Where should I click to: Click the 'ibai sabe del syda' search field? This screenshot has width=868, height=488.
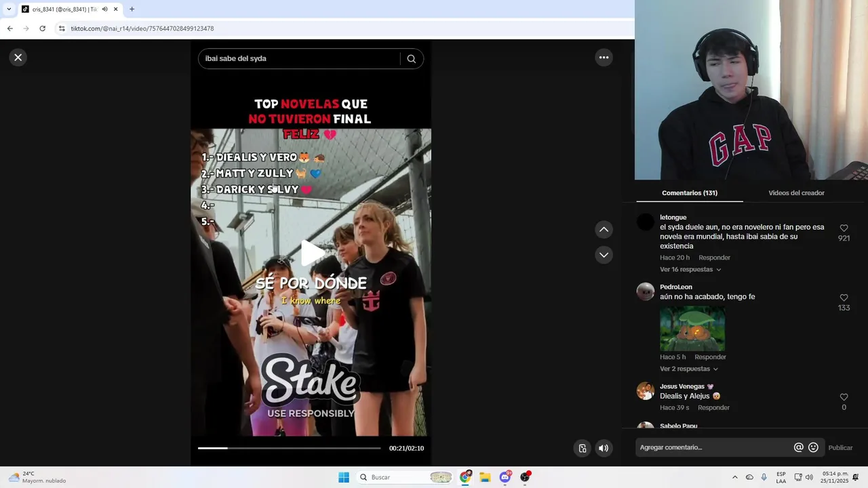click(x=298, y=58)
